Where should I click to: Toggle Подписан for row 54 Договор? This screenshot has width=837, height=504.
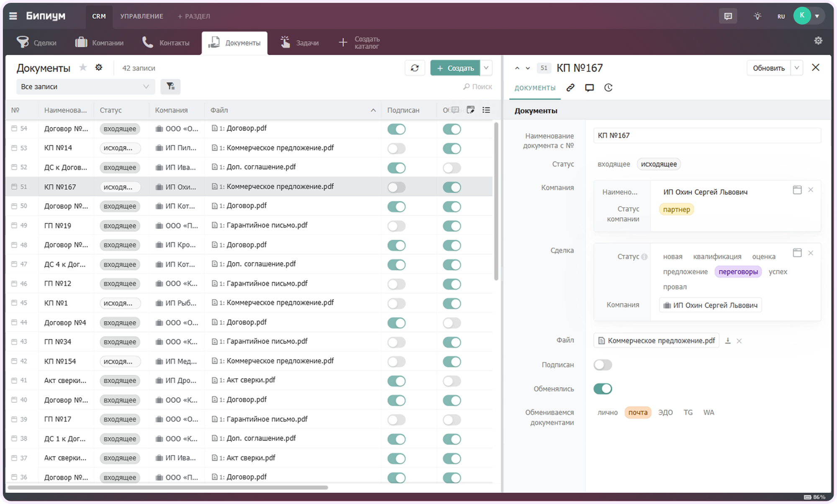pyautogui.click(x=396, y=129)
